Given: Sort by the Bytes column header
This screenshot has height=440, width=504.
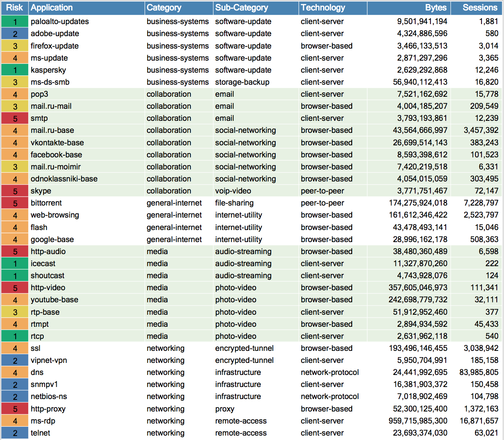Looking at the screenshot, I should point(436,8).
